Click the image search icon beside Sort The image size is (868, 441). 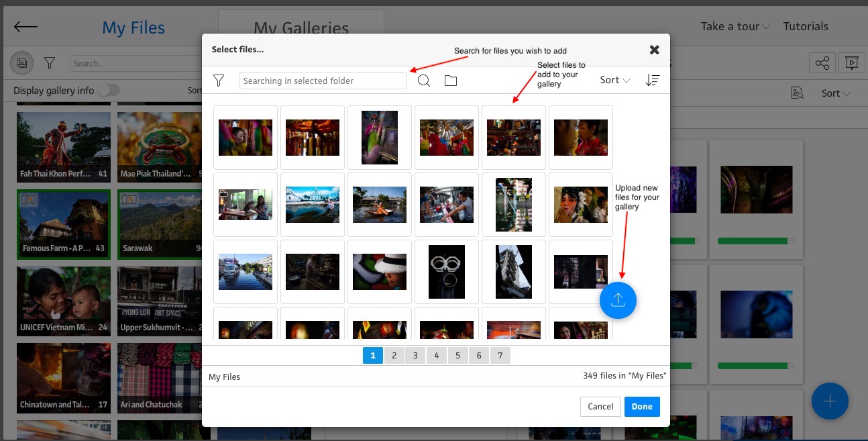[797, 93]
